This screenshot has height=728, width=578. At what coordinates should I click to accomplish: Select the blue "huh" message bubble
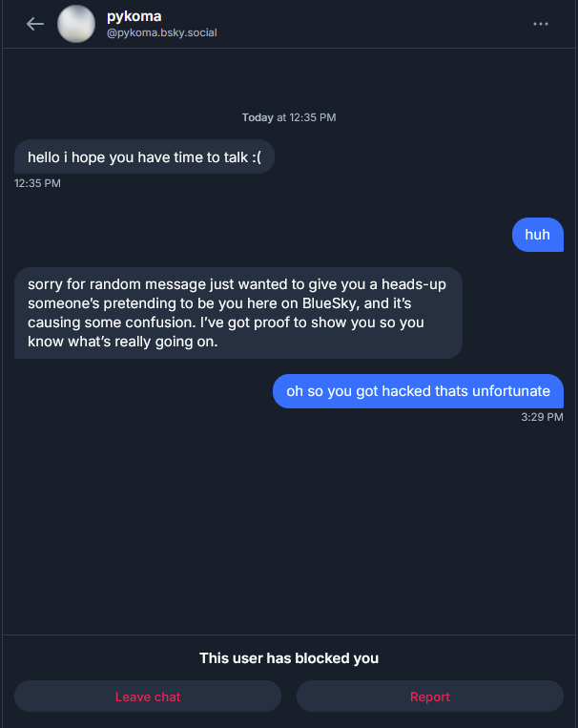pos(538,235)
